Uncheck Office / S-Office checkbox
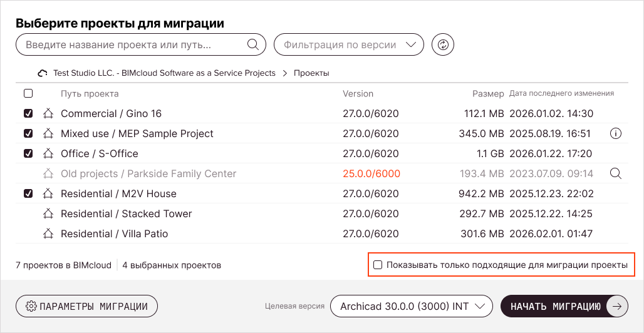The height and width of the screenshot is (333, 644). click(28, 153)
